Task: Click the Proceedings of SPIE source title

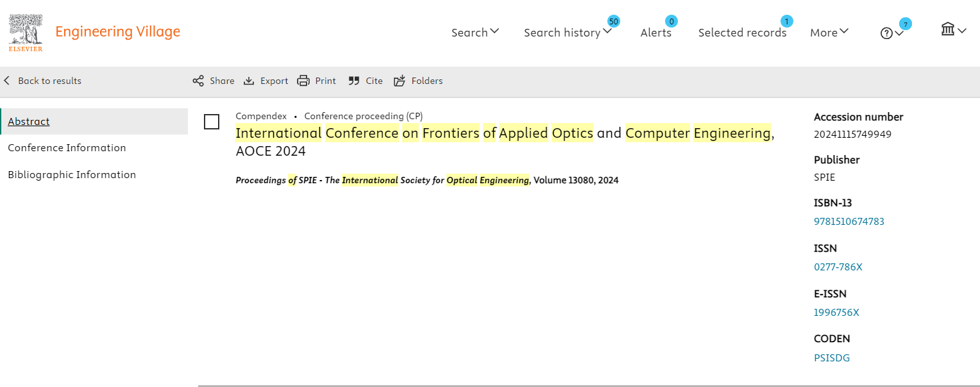Action: coord(383,180)
